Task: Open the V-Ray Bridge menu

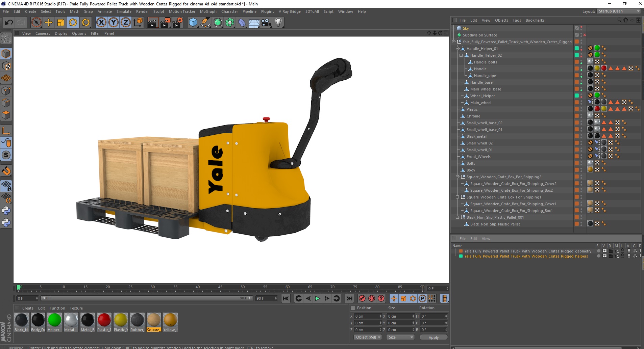Action: pyautogui.click(x=290, y=11)
